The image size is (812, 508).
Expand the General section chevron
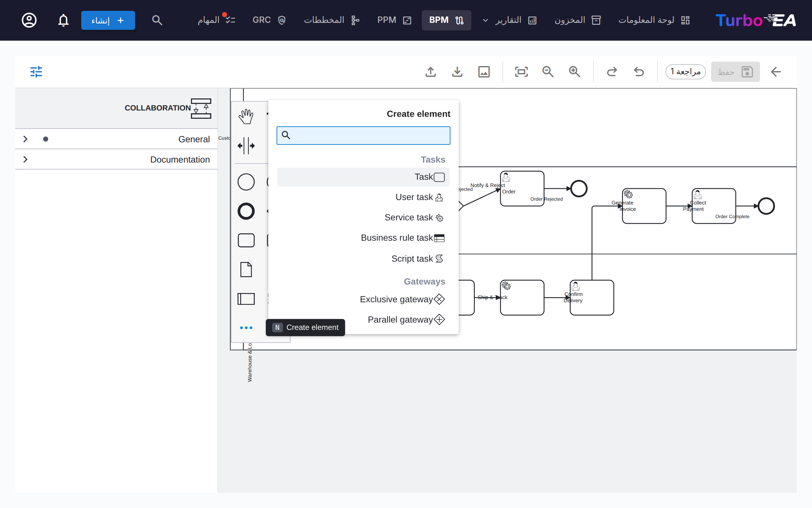point(25,139)
